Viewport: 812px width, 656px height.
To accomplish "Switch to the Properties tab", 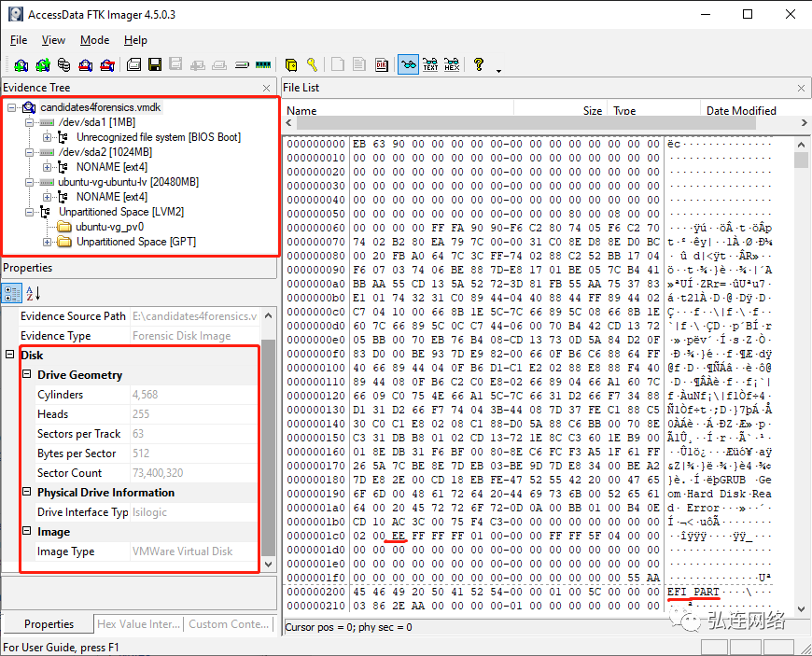I will (49, 624).
